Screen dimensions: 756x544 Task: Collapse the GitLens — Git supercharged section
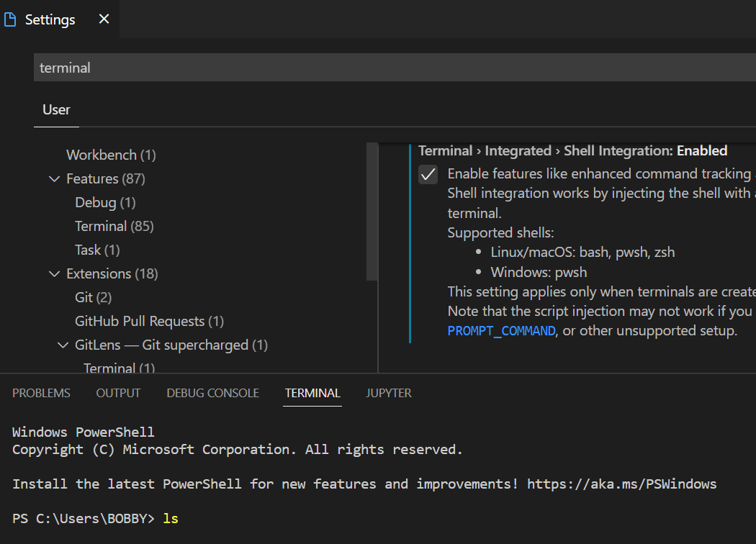click(x=63, y=345)
